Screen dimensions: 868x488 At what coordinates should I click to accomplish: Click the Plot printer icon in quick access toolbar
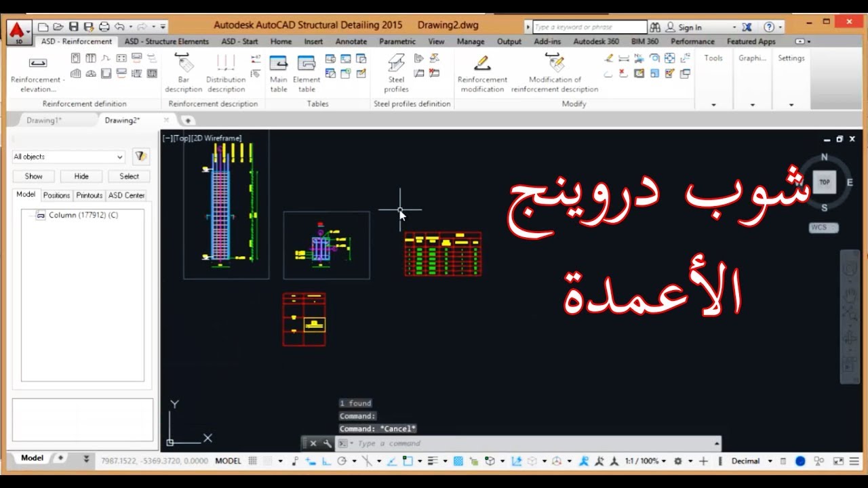click(104, 27)
